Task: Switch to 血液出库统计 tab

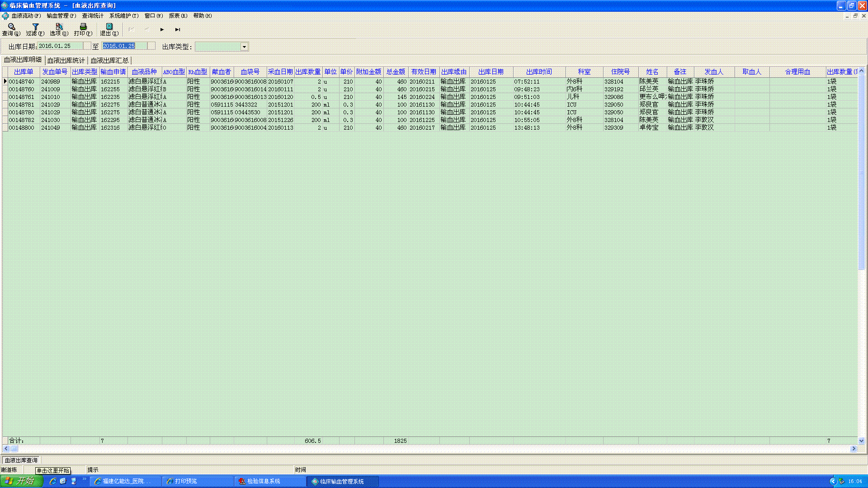Action: (x=66, y=61)
